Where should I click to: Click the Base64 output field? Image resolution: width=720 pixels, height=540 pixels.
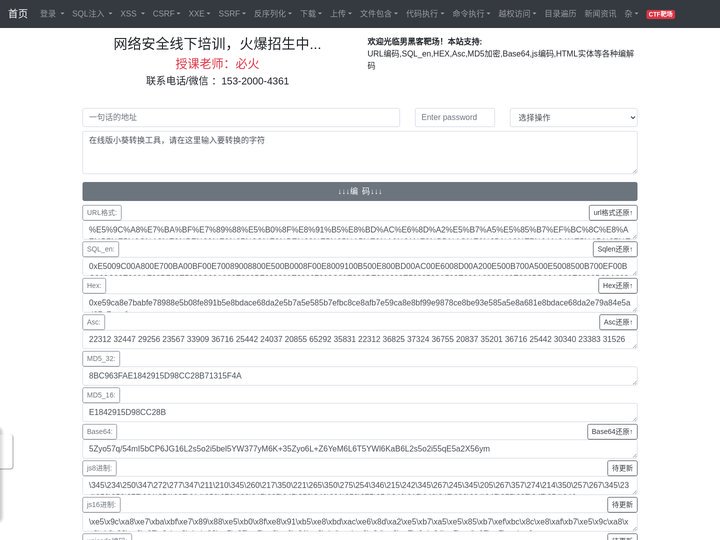360,449
